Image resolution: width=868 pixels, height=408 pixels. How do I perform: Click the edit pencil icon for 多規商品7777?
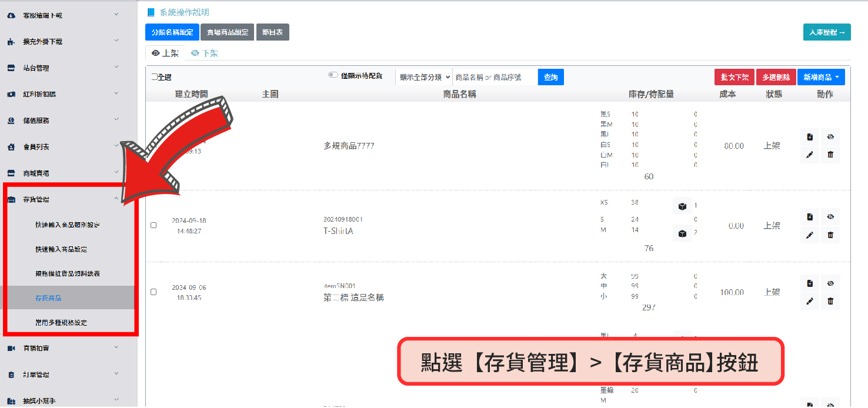coord(810,155)
